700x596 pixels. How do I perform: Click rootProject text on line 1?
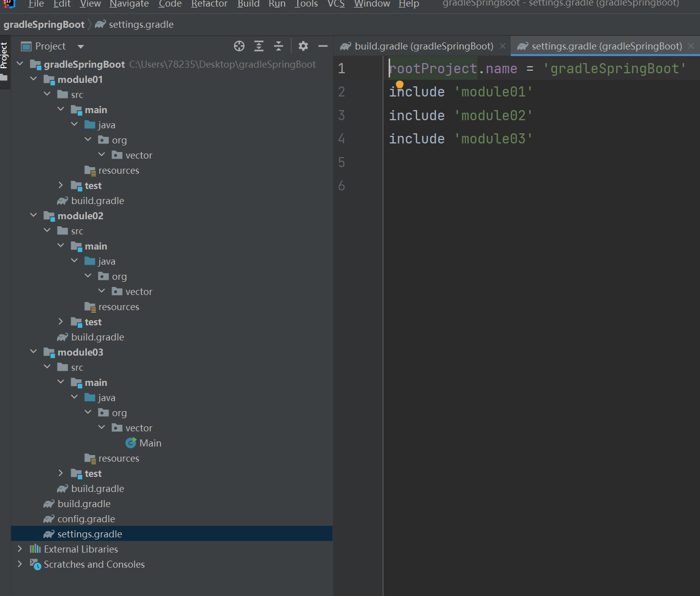pyautogui.click(x=433, y=69)
